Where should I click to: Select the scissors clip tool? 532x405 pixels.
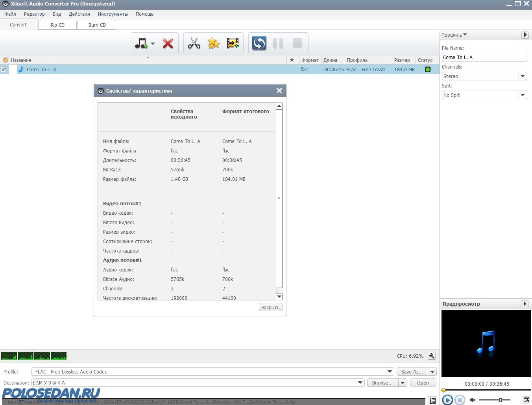pos(194,43)
